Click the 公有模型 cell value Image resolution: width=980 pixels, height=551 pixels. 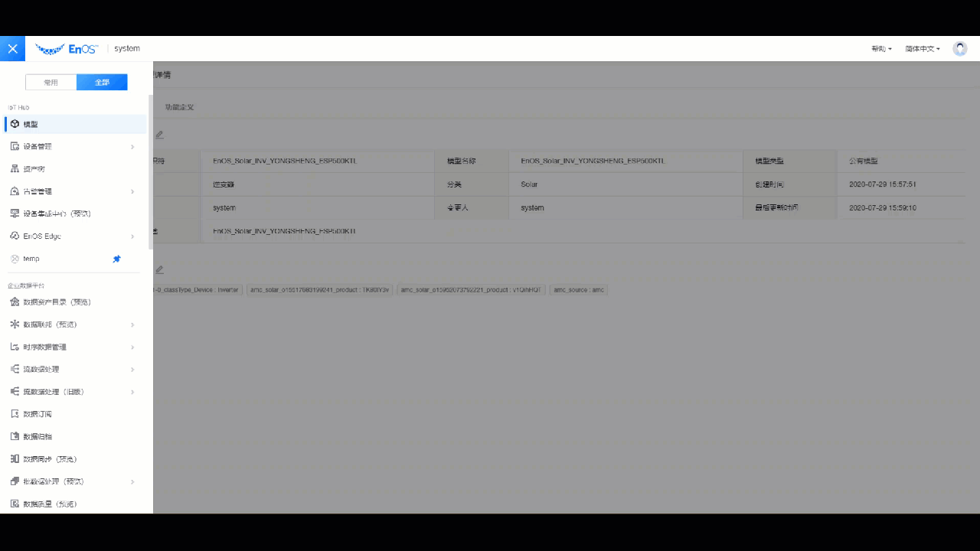coord(863,161)
